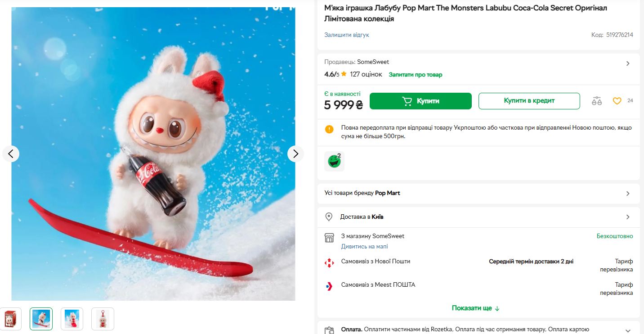Click Купити в кредит button

[529, 101]
